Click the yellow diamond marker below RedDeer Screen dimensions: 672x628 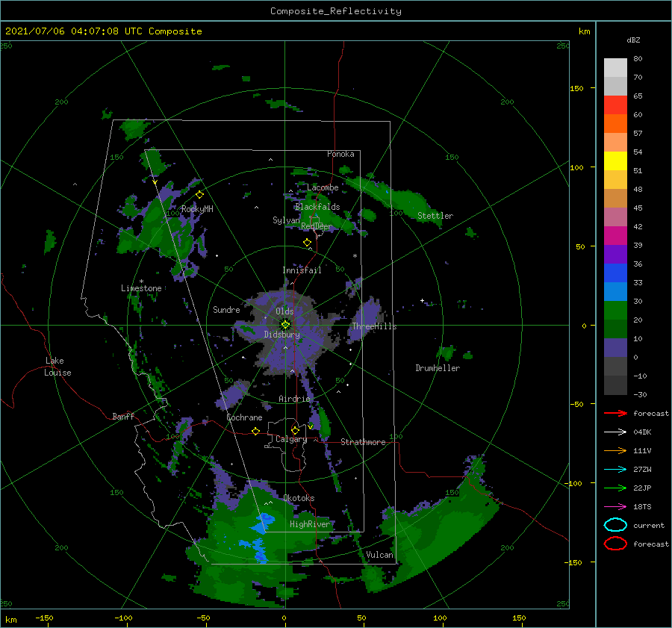(307, 243)
